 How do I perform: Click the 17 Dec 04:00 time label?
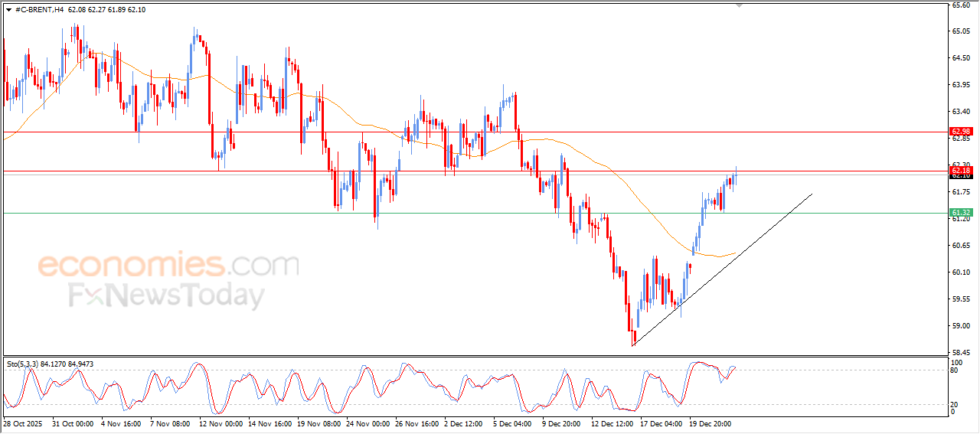tap(661, 423)
